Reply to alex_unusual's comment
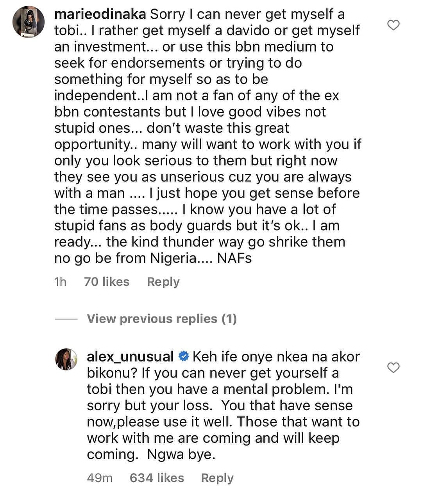Screen dimensions: 422x504 [x=217, y=478]
